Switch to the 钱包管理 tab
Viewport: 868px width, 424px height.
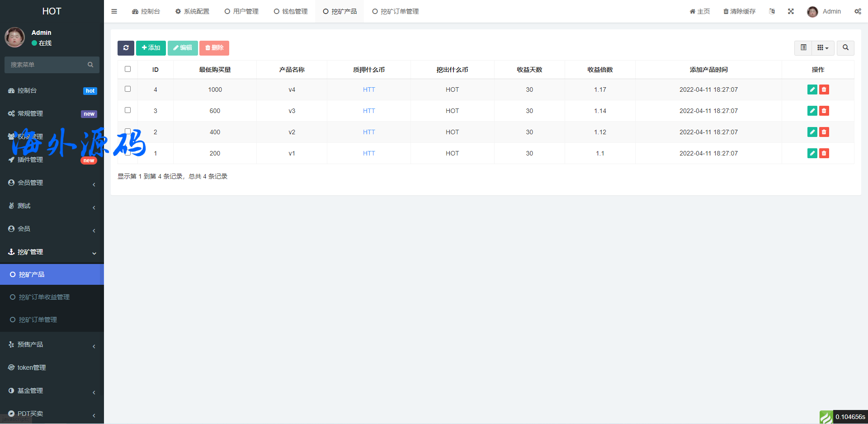click(291, 11)
